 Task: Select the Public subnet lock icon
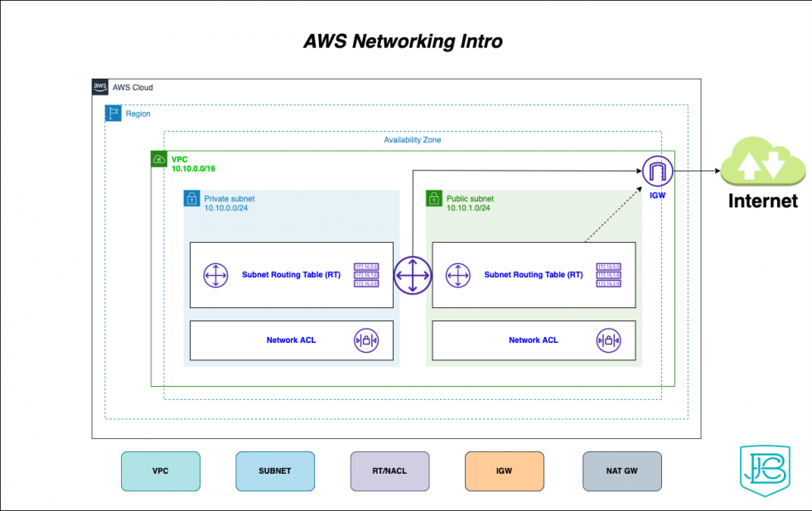pos(433,199)
